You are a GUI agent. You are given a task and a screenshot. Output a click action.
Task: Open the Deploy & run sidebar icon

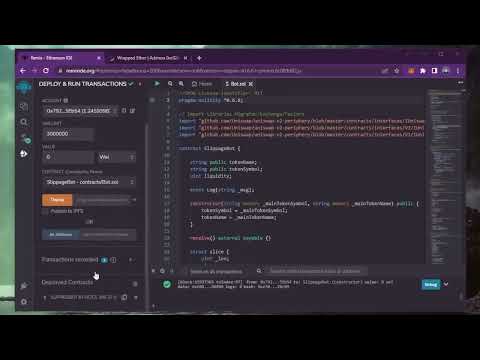[24, 154]
